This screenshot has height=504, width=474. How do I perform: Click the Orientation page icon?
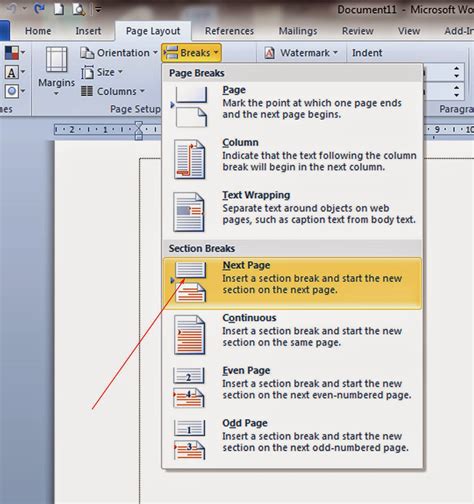87,53
